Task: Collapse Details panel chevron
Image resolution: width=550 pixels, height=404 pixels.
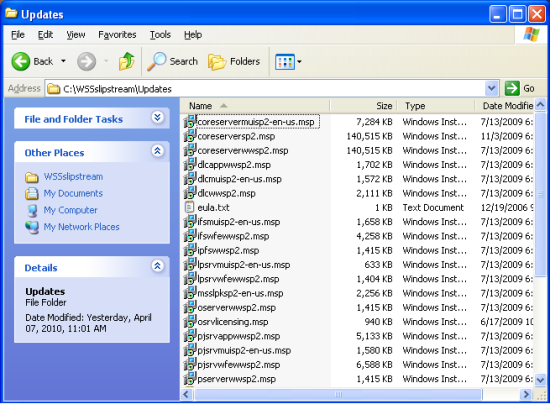Action: pyautogui.click(x=157, y=266)
